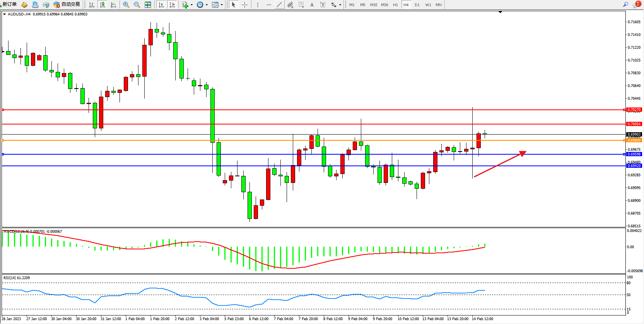Click the red 0.70270 horizontal line handle
This screenshot has width=644, height=324.
coord(3,110)
